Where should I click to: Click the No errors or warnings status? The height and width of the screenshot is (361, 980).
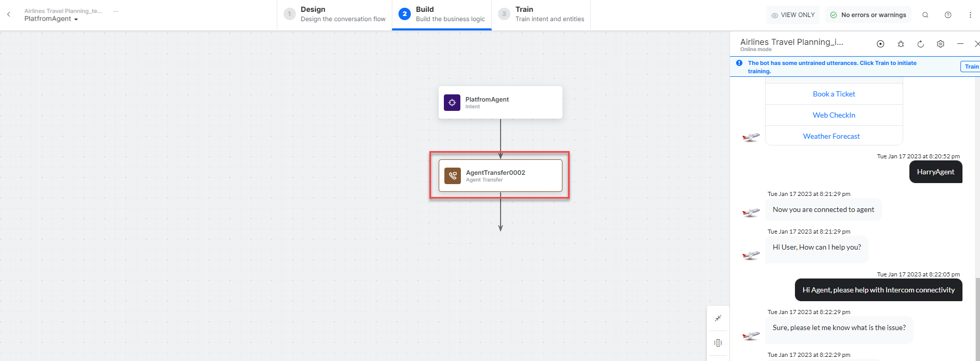[868, 15]
